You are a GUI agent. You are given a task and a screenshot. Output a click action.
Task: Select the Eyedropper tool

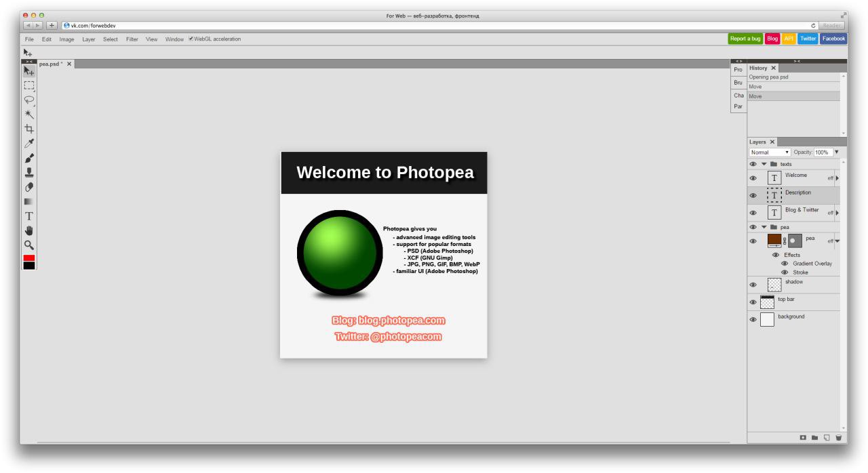(x=29, y=143)
